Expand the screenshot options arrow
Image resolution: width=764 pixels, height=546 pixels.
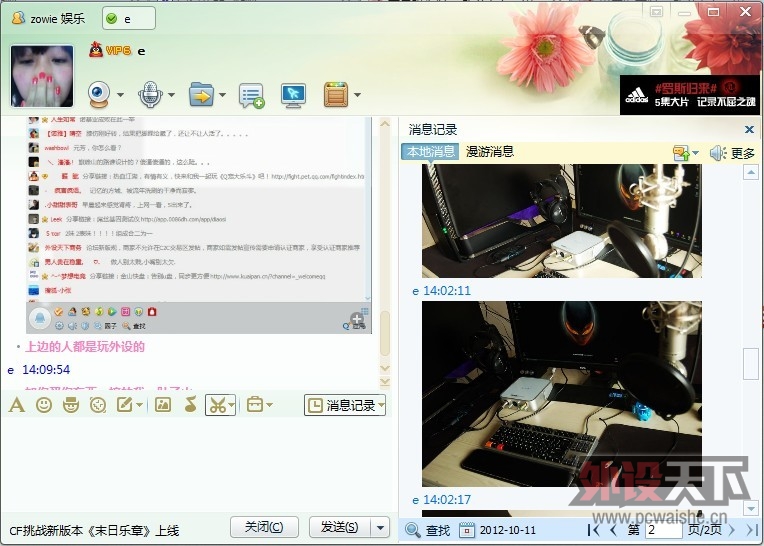tap(231, 405)
